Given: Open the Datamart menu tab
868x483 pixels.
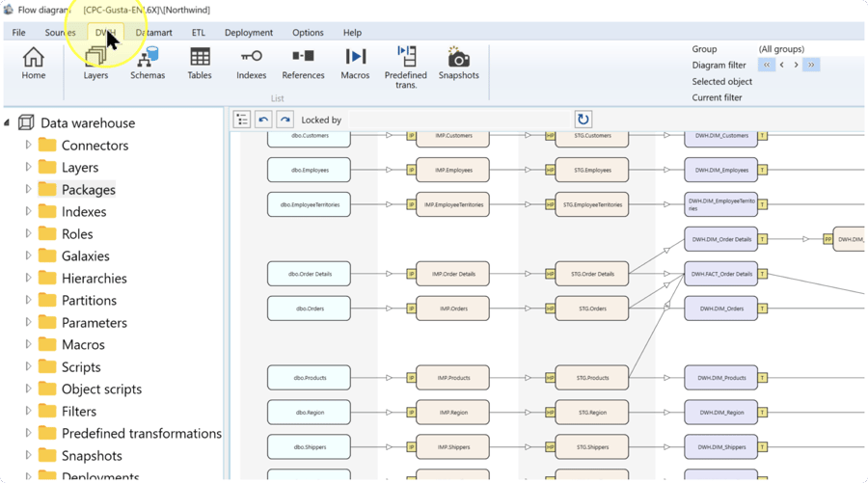Looking at the screenshot, I should (154, 32).
